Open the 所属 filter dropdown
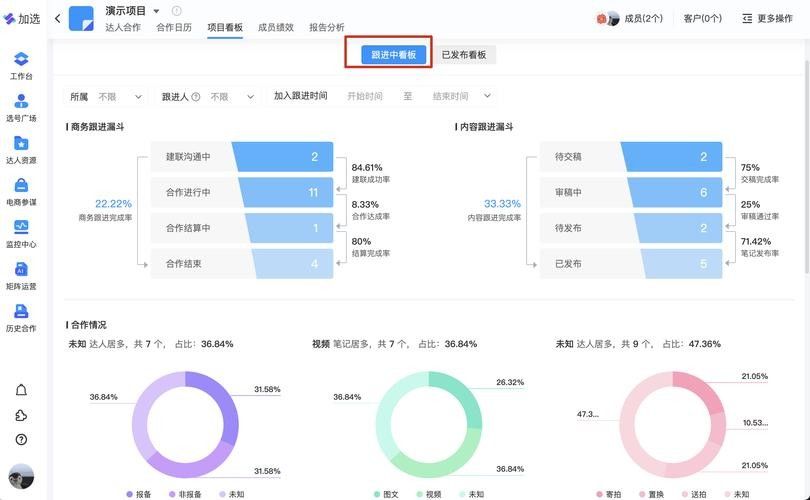 (x=106, y=97)
